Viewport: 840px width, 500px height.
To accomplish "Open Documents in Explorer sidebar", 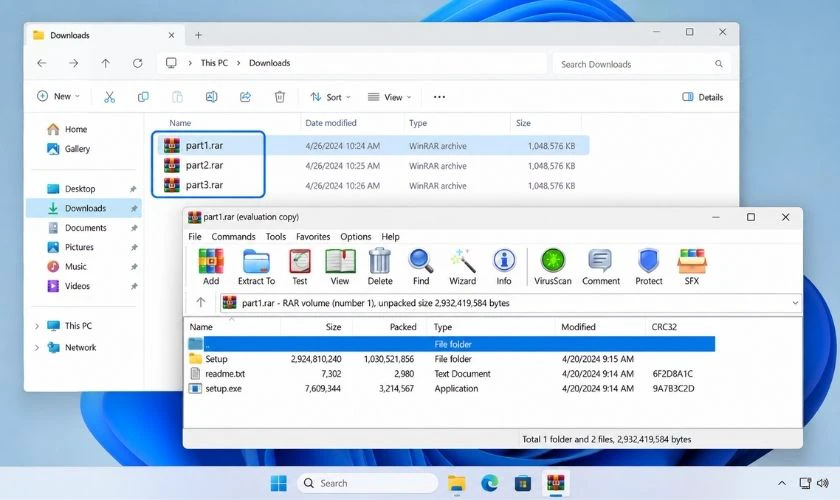I will point(84,228).
